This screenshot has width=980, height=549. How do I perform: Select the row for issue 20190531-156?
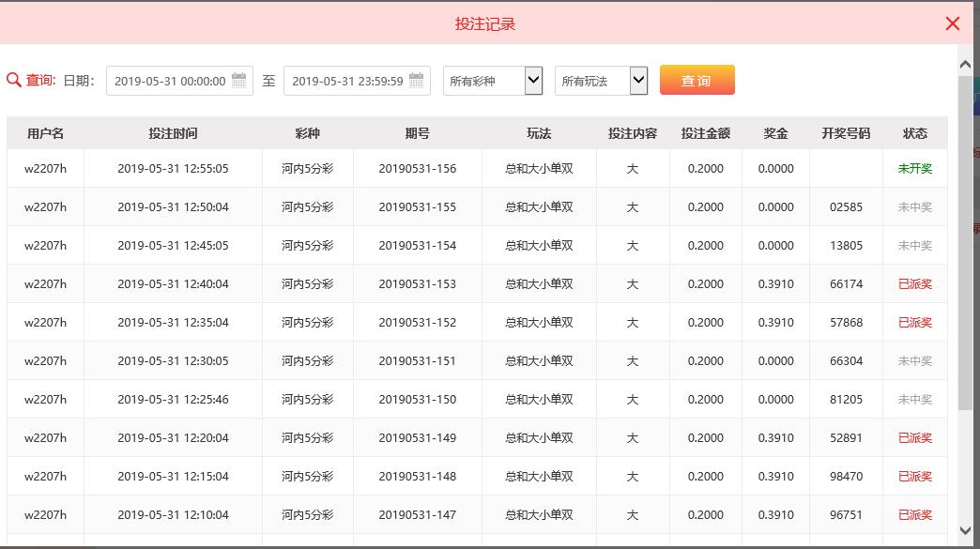coord(477,168)
